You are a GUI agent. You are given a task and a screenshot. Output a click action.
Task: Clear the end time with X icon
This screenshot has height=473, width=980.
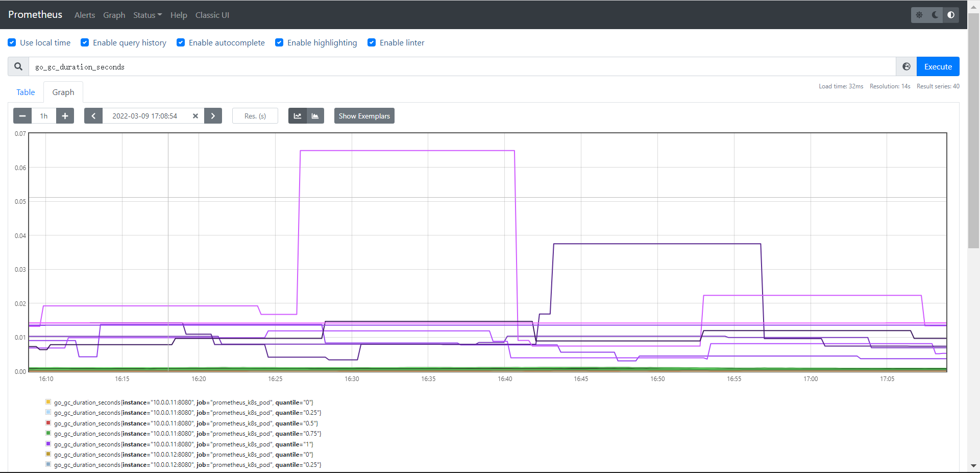[195, 116]
